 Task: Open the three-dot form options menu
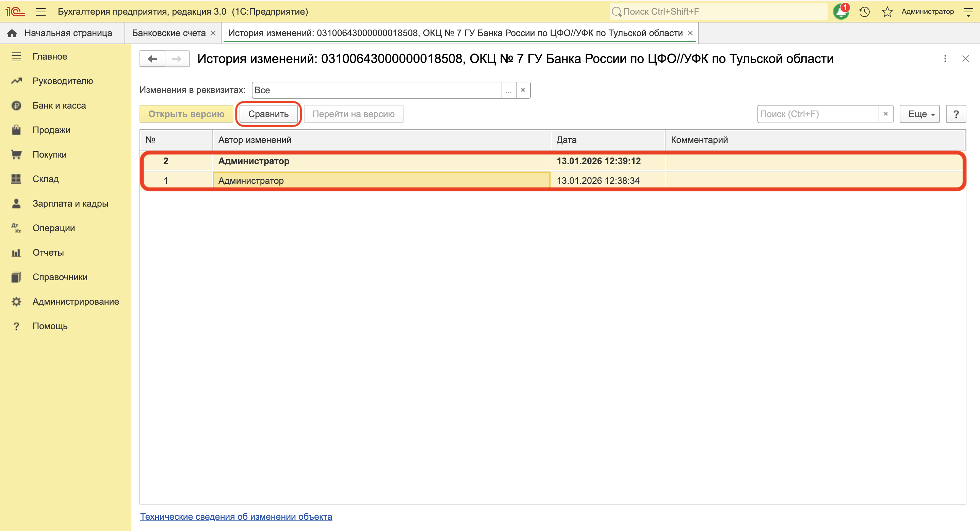[945, 59]
